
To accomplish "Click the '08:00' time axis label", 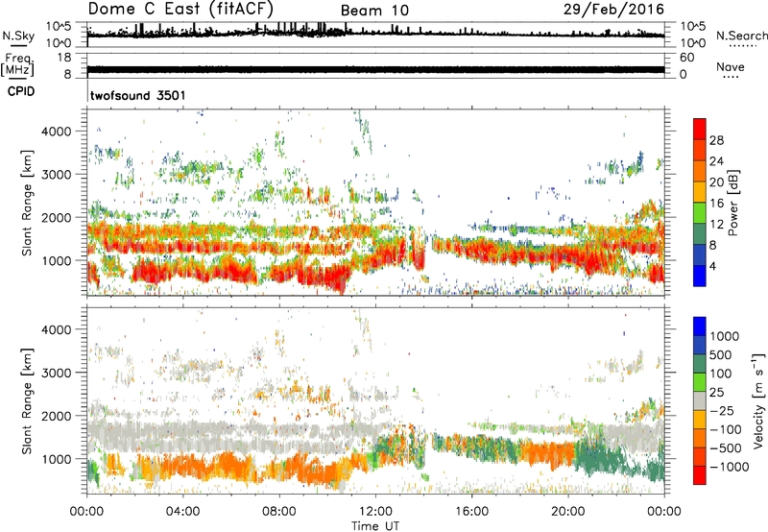I will [x=279, y=512].
